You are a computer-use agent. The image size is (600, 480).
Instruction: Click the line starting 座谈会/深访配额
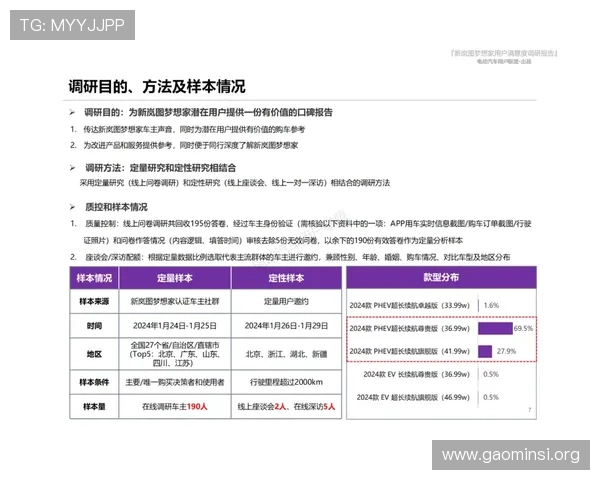coord(298,257)
